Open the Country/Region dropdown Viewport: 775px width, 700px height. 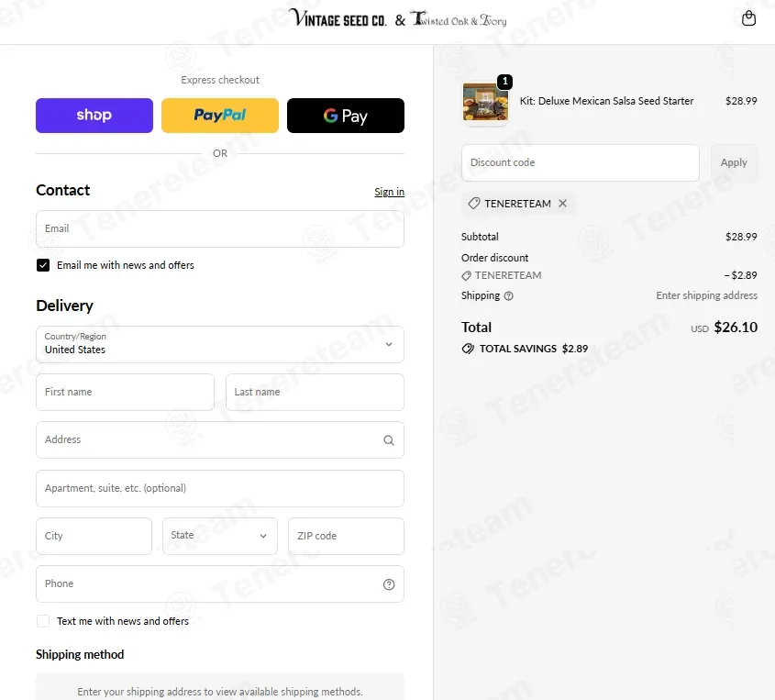coord(220,344)
